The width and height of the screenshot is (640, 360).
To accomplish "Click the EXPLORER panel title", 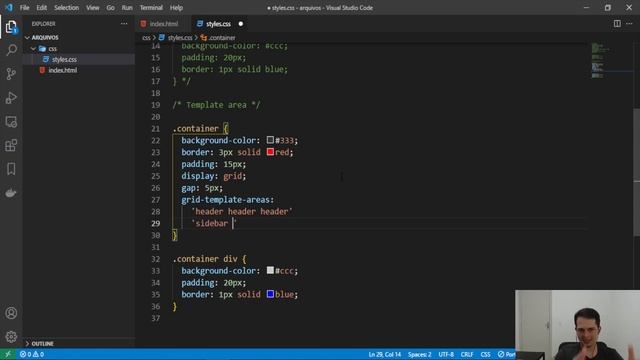I will pos(44,24).
